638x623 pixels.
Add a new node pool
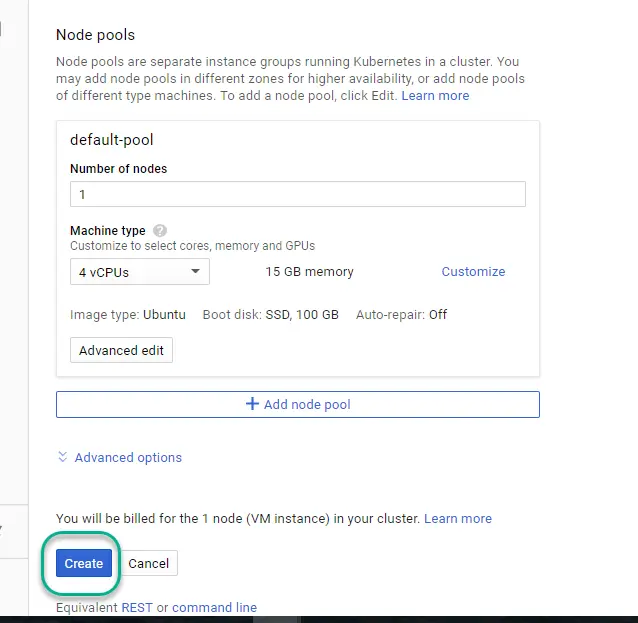(298, 404)
